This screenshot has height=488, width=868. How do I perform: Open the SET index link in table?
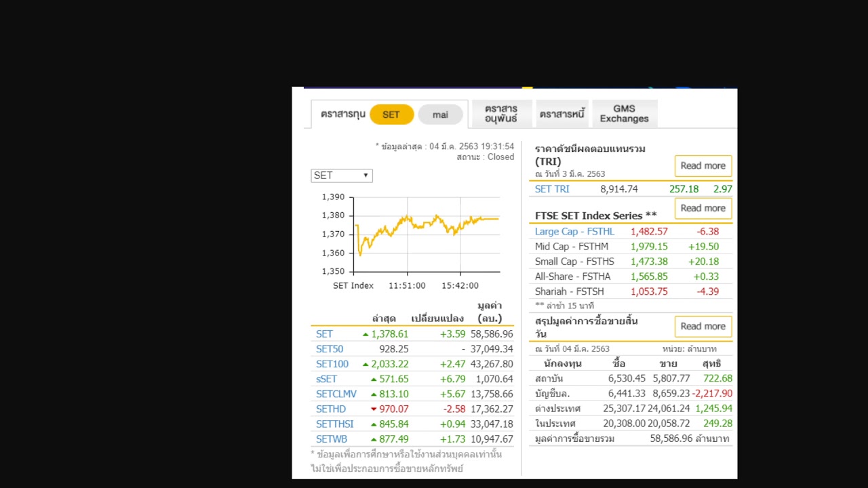(x=324, y=334)
